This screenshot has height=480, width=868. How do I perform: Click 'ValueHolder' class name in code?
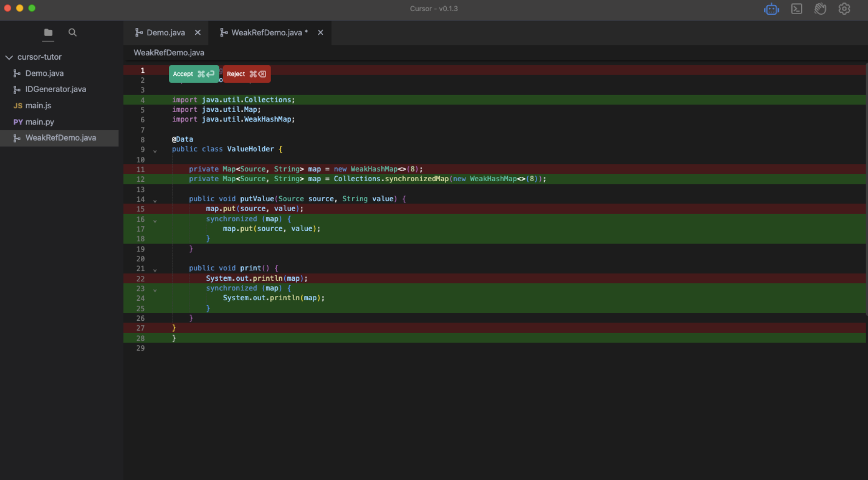pyautogui.click(x=251, y=149)
